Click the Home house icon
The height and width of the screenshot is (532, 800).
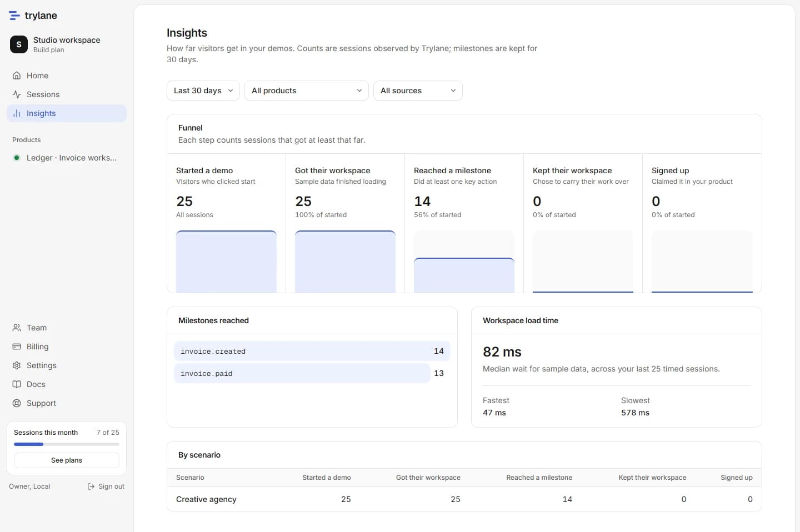[x=17, y=76]
